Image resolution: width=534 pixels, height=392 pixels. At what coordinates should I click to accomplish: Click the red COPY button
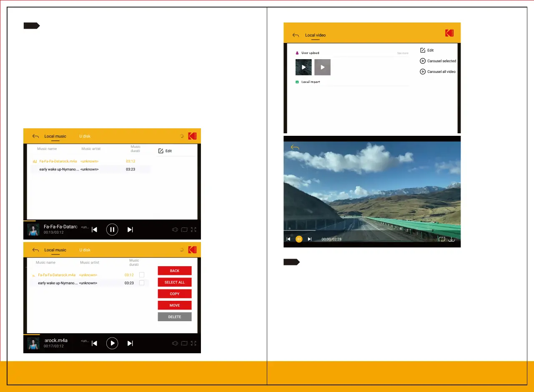(175, 294)
